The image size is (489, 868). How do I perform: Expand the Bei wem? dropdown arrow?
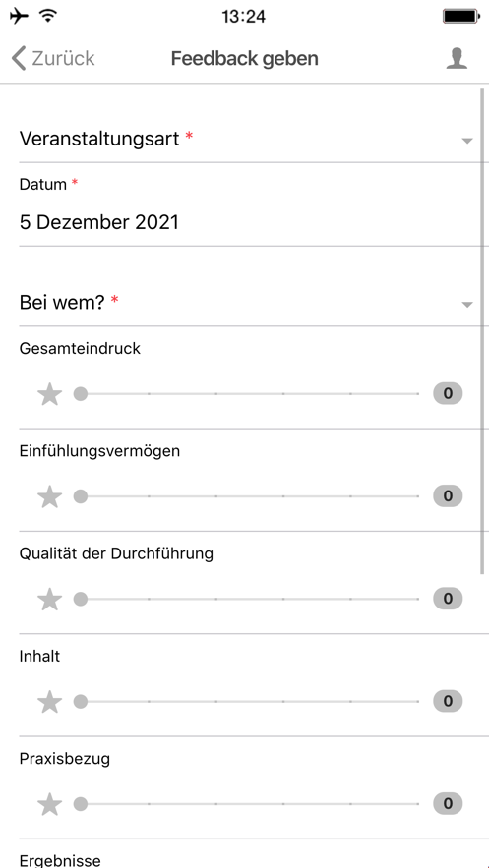(467, 304)
